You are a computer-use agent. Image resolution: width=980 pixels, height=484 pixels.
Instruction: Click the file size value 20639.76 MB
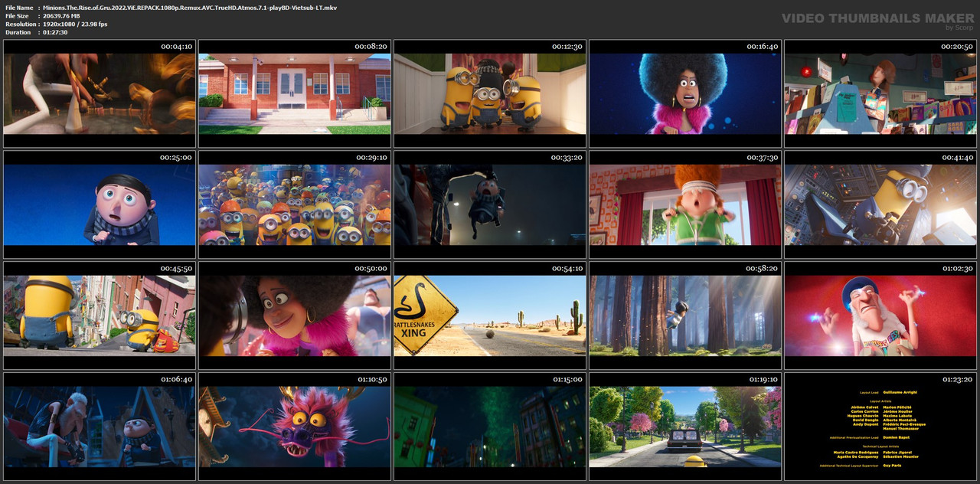point(61,16)
